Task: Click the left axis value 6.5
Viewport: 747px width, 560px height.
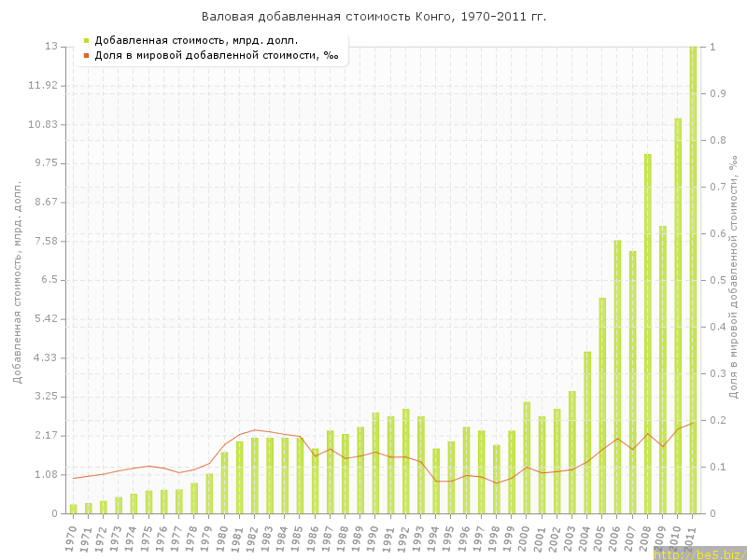Action: pos(49,280)
